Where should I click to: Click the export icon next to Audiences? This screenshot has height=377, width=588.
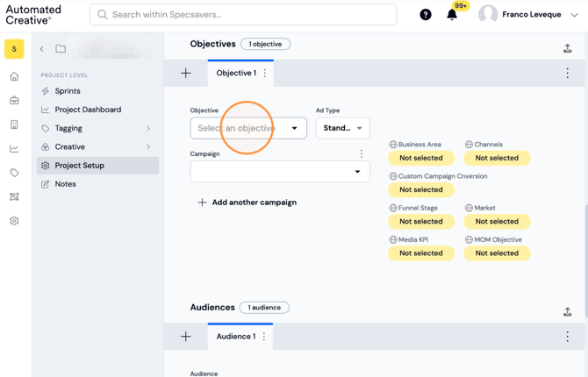tap(567, 312)
